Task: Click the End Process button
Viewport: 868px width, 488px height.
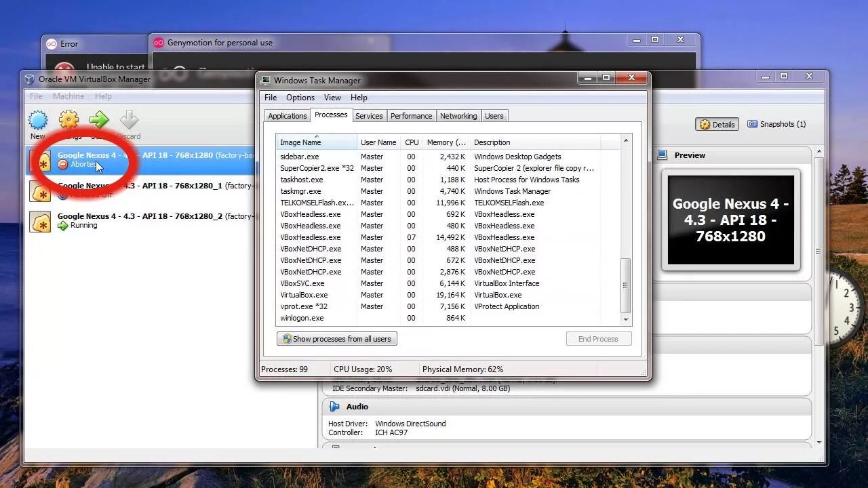Action: pos(599,339)
